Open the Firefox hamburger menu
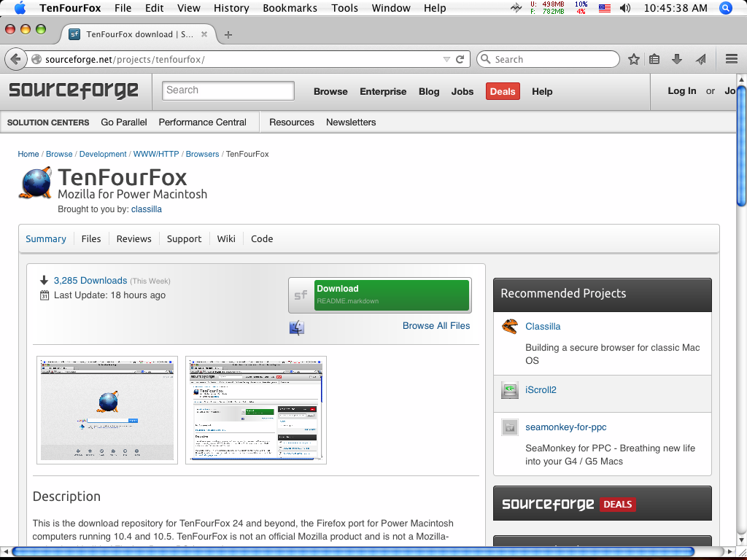The width and height of the screenshot is (747, 560). [731, 59]
